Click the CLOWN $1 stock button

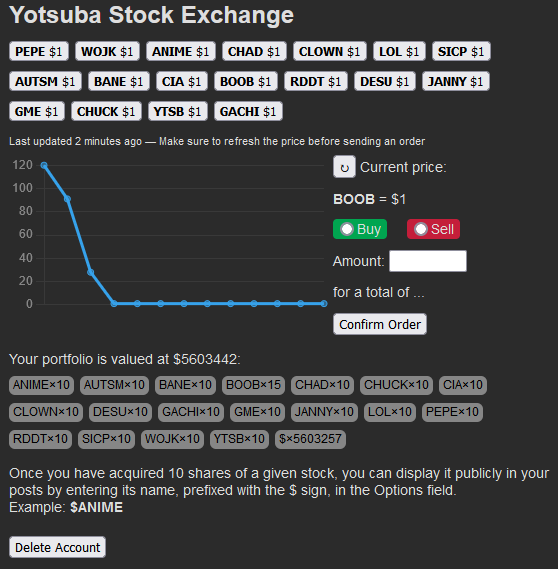pos(330,51)
